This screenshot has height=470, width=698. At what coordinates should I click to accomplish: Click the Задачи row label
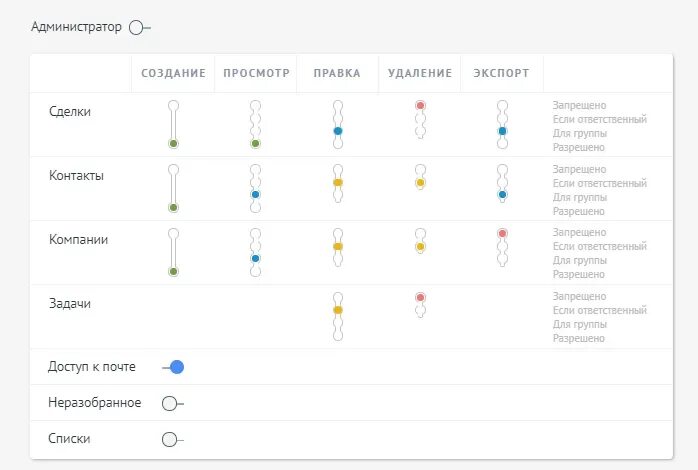pos(70,302)
